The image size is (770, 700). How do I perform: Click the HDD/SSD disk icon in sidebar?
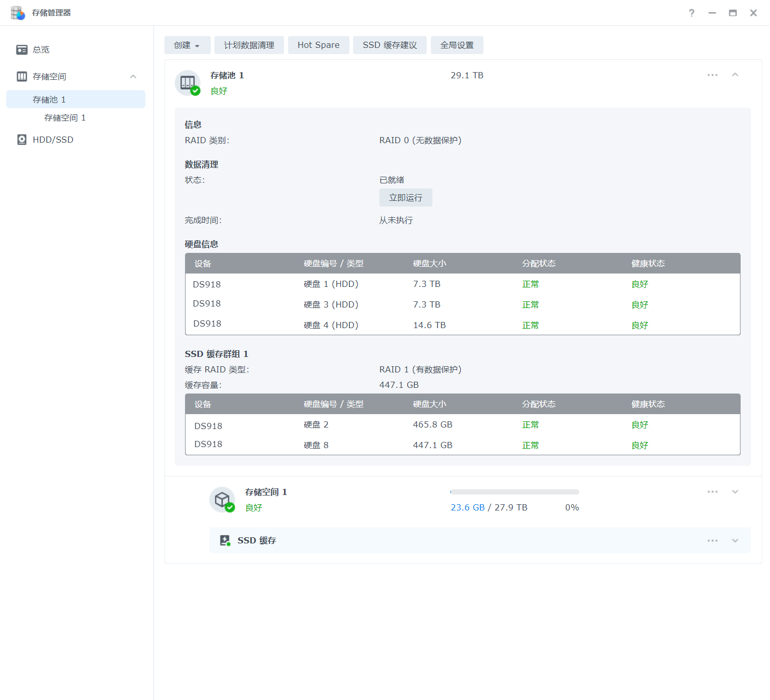tap(22, 140)
